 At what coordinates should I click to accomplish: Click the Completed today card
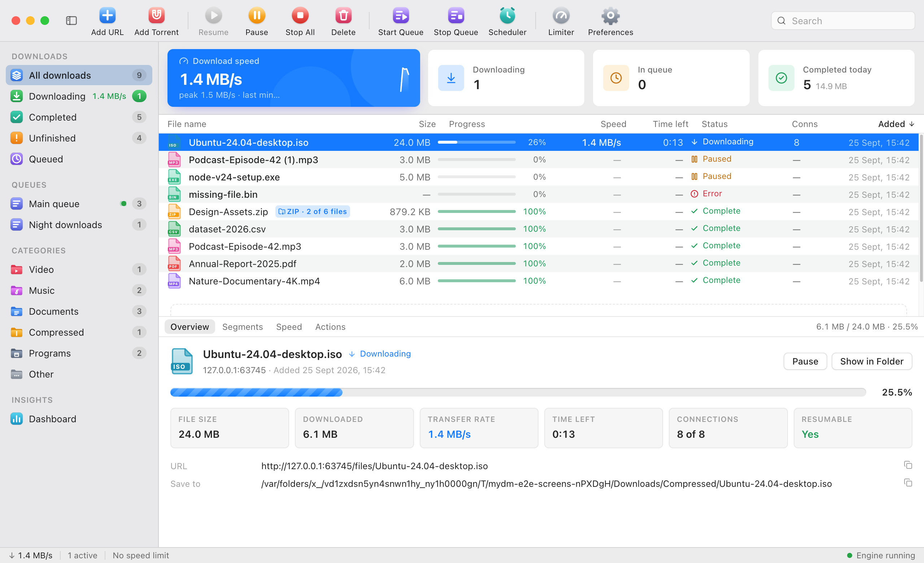(836, 78)
